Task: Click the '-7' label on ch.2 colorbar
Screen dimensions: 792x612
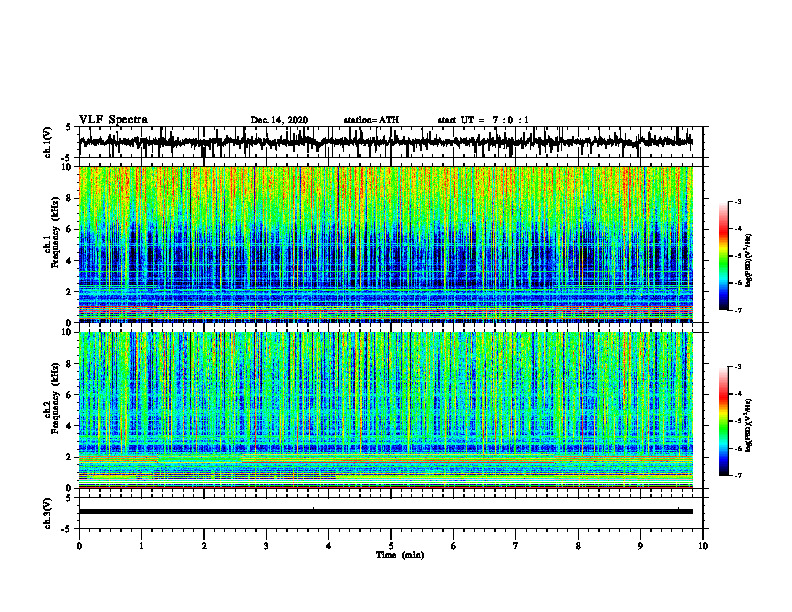Action: 737,475
